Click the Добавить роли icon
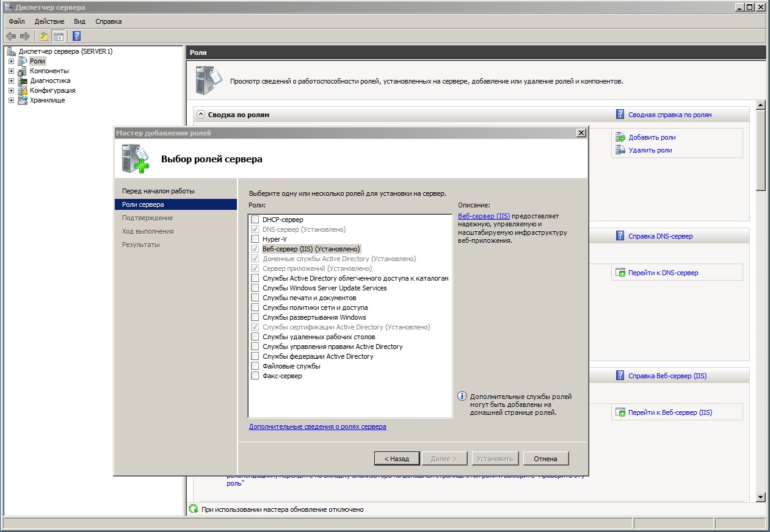The image size is (770, 532). (x=620, y=137)
